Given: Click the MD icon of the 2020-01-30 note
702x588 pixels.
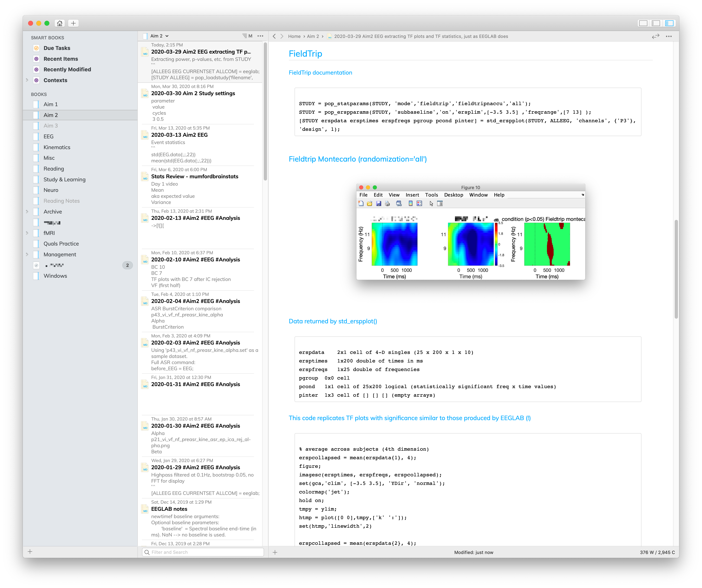Looking at the screenshot, I should (145, 426).
